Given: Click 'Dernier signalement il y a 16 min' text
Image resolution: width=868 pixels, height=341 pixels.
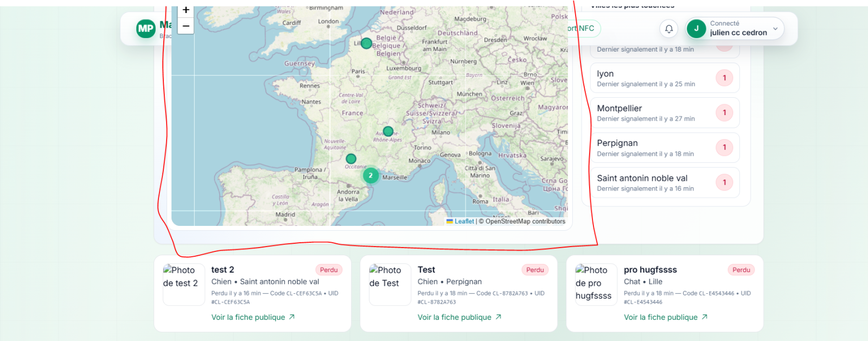Looking at the screenshot, I should (646, 189).
